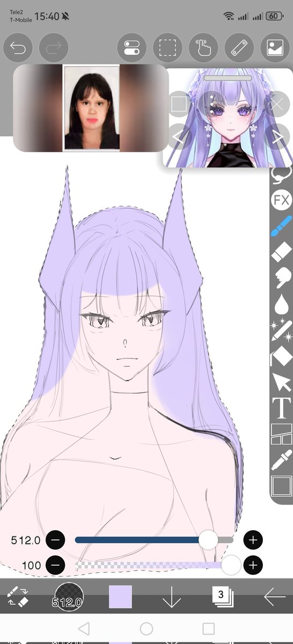Viewport: 293px width, 644px height.
Task: Open the layers panel showing 3
Action: 222,597
